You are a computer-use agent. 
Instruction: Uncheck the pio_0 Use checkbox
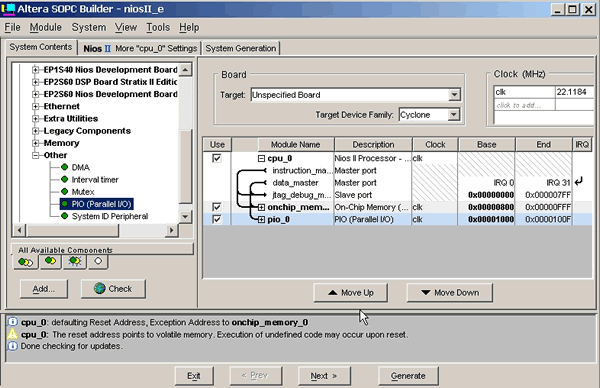pos(217,219)
